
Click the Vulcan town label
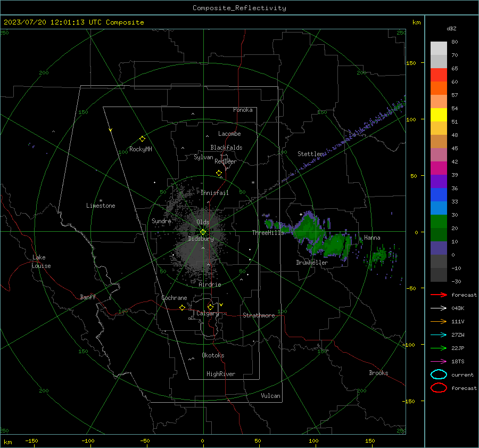[271, 396]
